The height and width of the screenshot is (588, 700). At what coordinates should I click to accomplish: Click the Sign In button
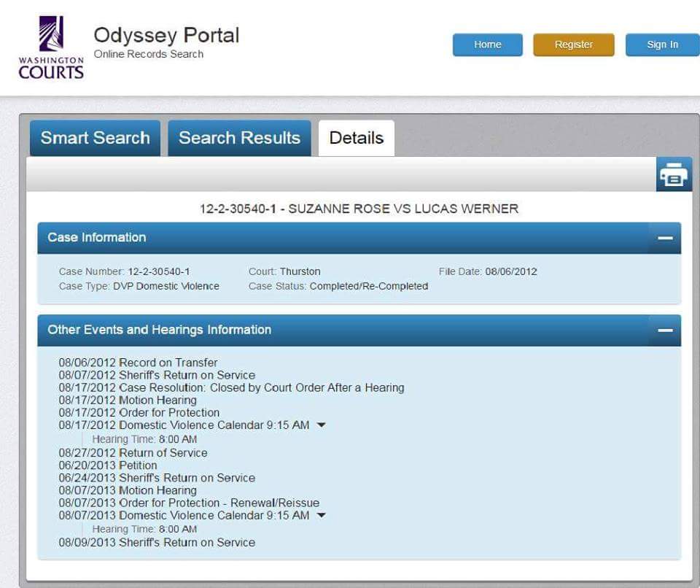tap(663, 45)
